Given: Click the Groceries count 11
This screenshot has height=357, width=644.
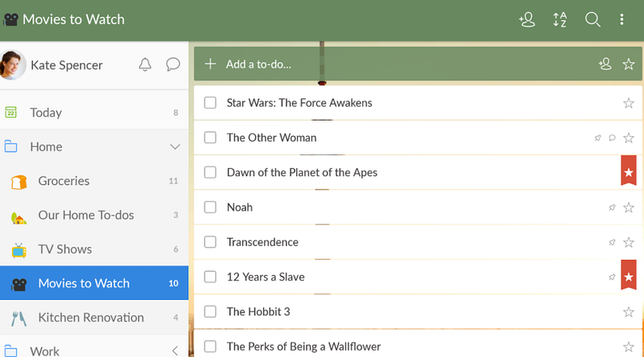Looking at the screenshot, I should click(x=173, y=181).
